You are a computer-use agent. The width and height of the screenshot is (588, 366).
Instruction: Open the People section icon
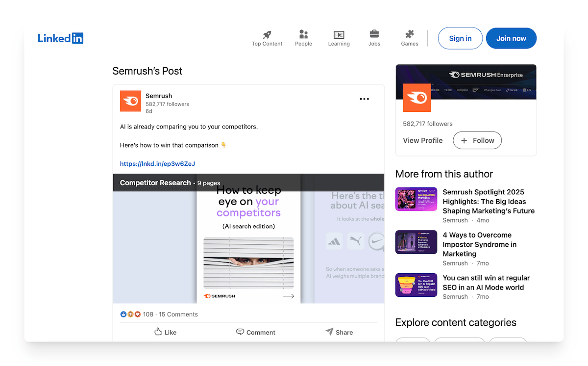click(x=303, y=34)
